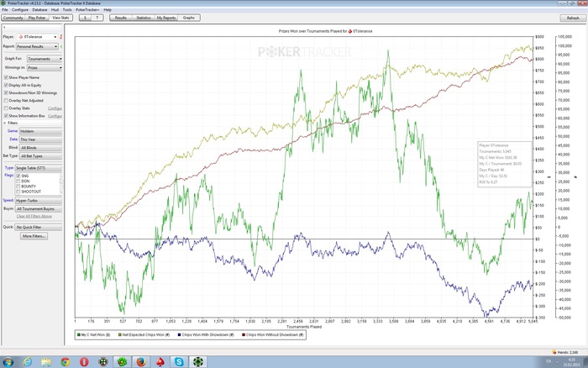
Task: Open Windows Explorer folder icon in taskbar
Action: pyautogui.click(x=46, y=362)
